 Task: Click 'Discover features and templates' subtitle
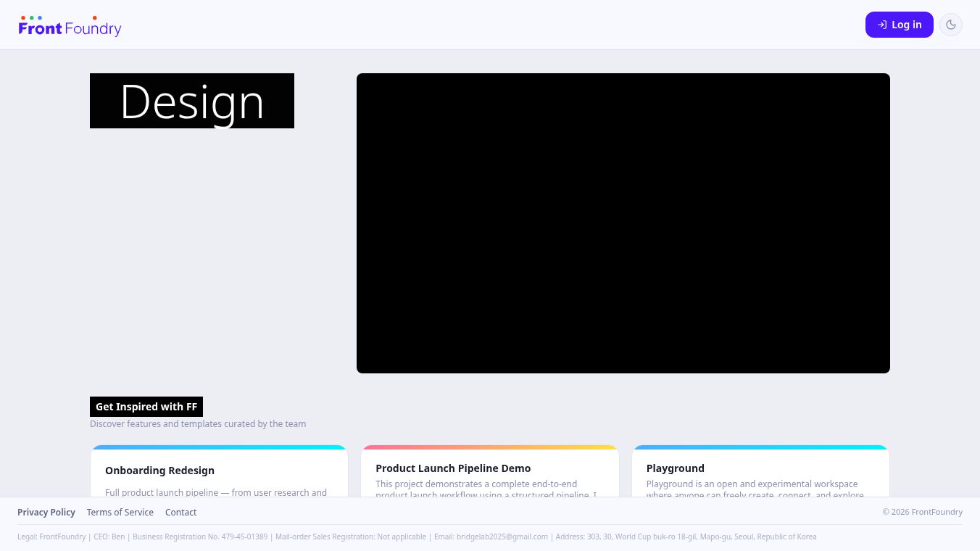(198, 423)
